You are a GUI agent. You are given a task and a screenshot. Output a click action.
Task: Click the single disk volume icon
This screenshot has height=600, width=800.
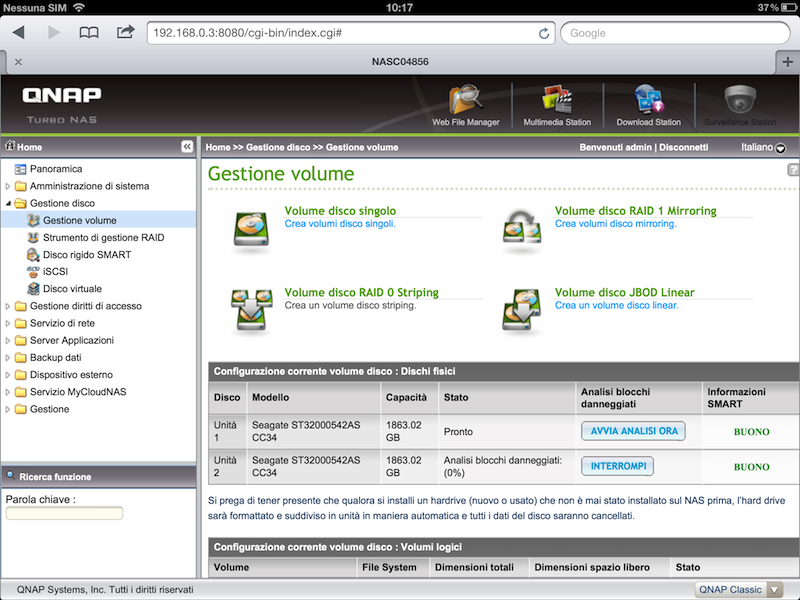pyautogui.click(x=251, y=227)
